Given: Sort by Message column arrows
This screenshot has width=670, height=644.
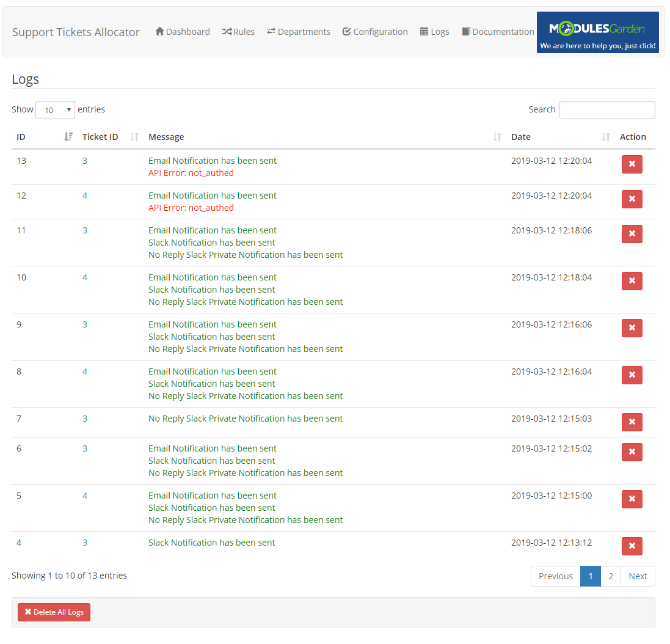Looking at the screenshot, I should (497, 137).
